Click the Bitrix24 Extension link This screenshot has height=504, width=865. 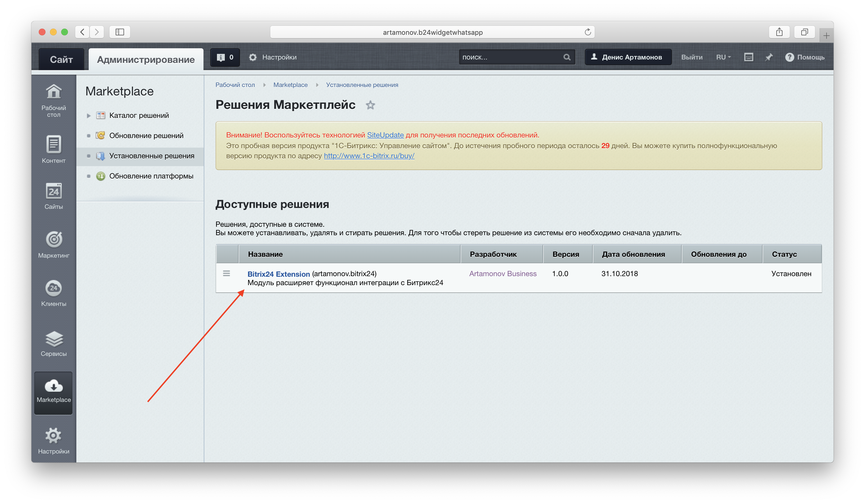pyautogui.click(x=278, y=274)
